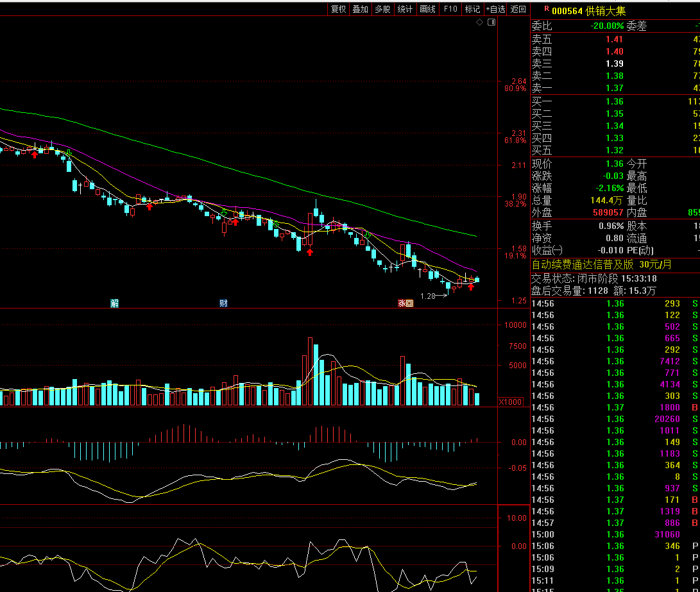Click the 交易状态 闭市阶段 status line
Viewport: 700px width, 592px height.
(x=593, y=279)
